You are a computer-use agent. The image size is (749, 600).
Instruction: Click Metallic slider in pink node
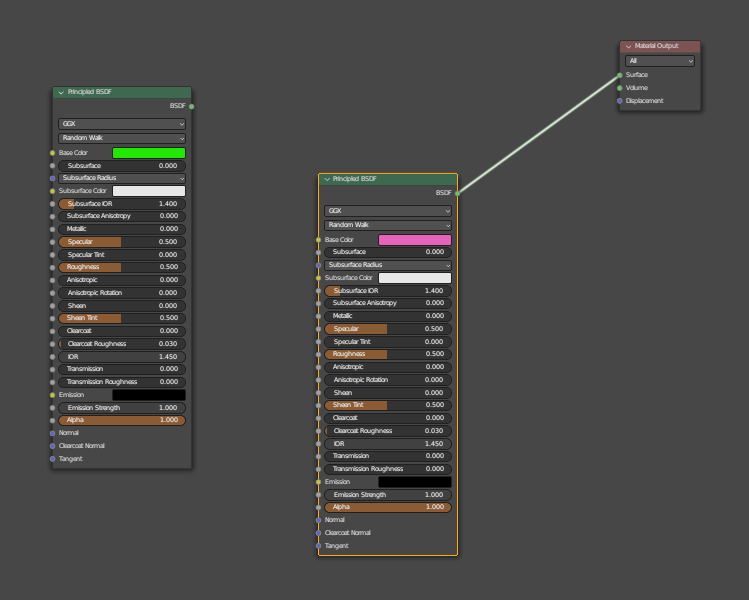tap(388, 316)
